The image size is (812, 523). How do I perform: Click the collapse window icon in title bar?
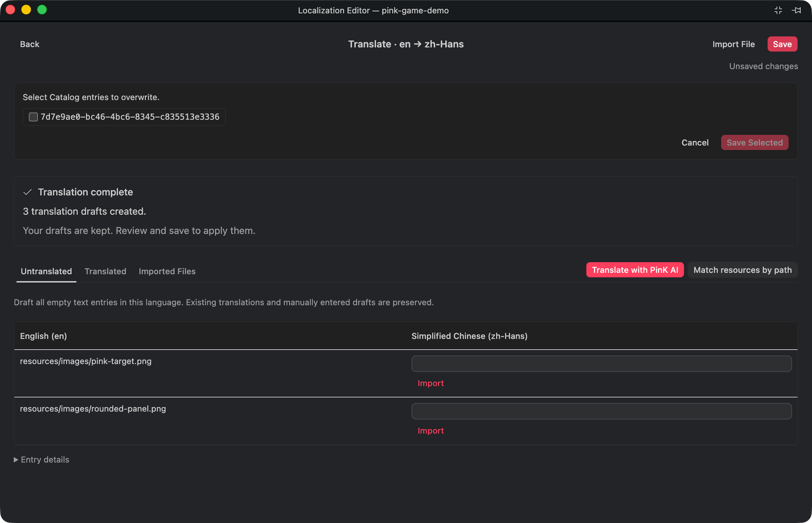pyautogui.click(x=778, y=10)
